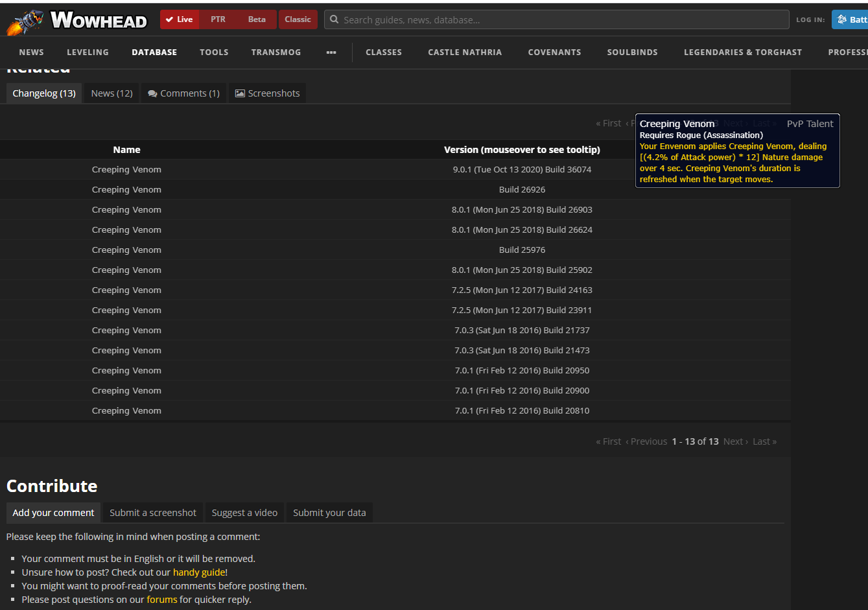This screenshot has width=868, height=610.
Task: Open the Soulbinds menu
Action: [633, 53]
